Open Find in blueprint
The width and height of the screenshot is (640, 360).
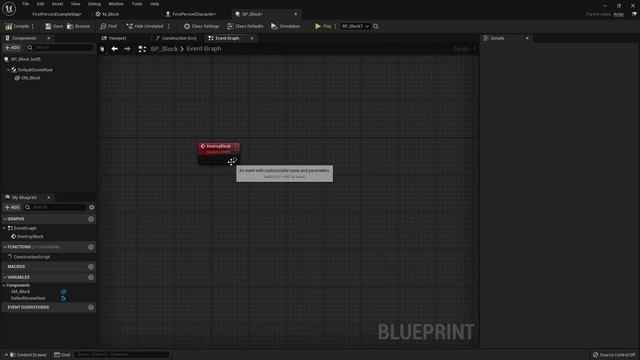[x=109, y=26]
